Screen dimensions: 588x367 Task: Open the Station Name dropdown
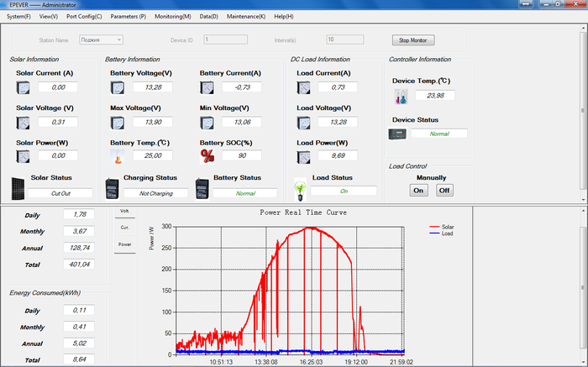[x=101, y=39]
